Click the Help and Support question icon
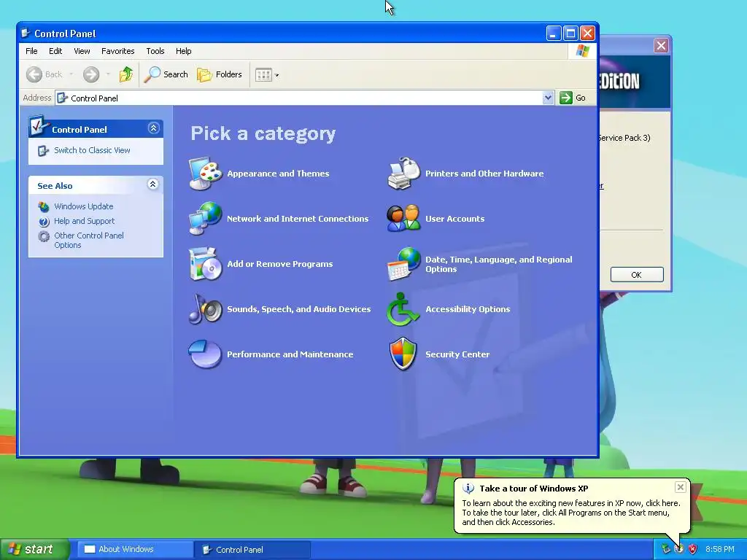747x560 pixels. click(44, 222)
